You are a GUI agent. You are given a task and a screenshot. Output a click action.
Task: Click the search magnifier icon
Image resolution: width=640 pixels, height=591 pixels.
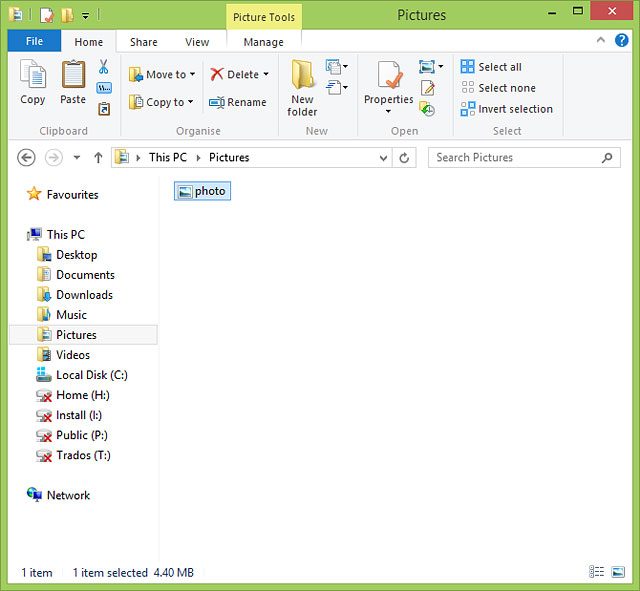click(x=607, y=158)
